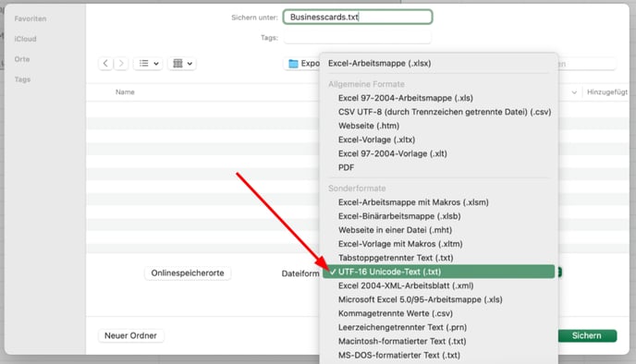Image resolution: width=636 pixels, height=364 pixels.
Task: Click the Tags input field
Action: click(x=358, y=38)
